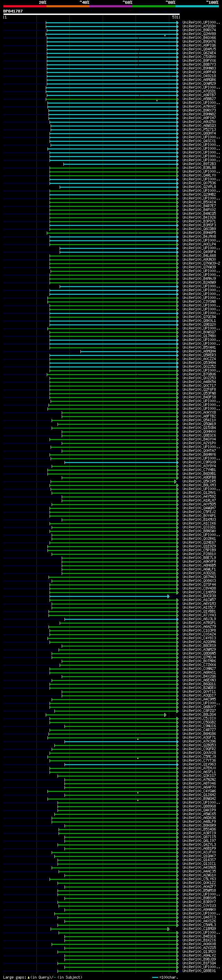Click the green alignment bar for A5BB27
The height and width of the screenshot is (980, 222).
112,99
